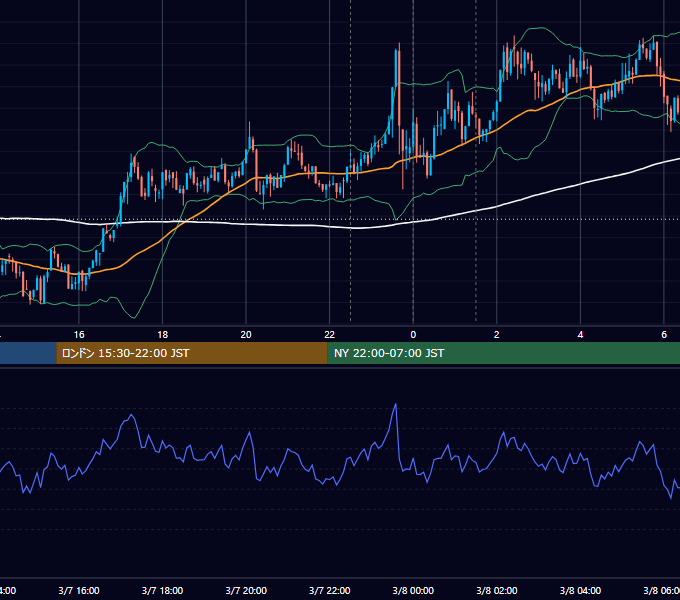Image resolution: width=680 pixels, height=600 pixels.
Task: Click the 3/8 04:00 time label
Action: [x=580, y=590]
